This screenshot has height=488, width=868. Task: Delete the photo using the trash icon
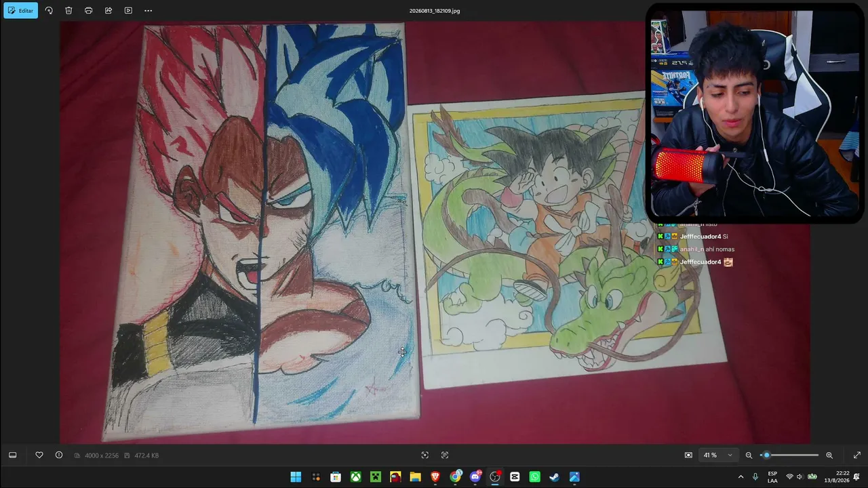pos(68,11)
